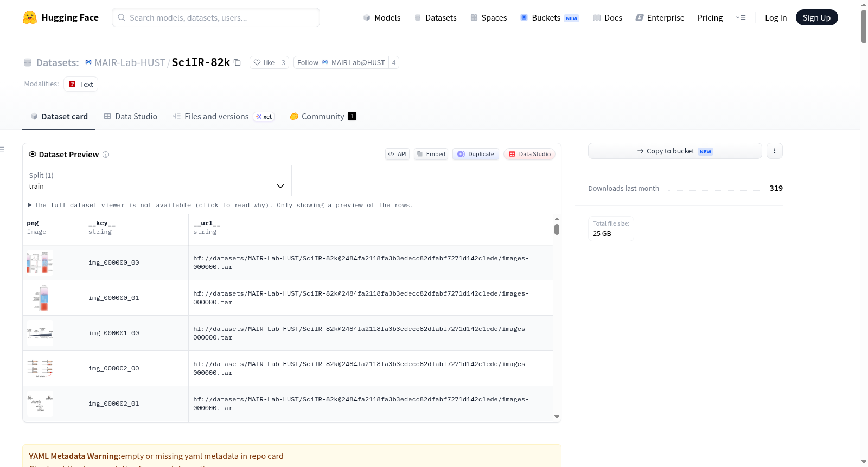
Task: Open the Models page
Action: [382, 17]
